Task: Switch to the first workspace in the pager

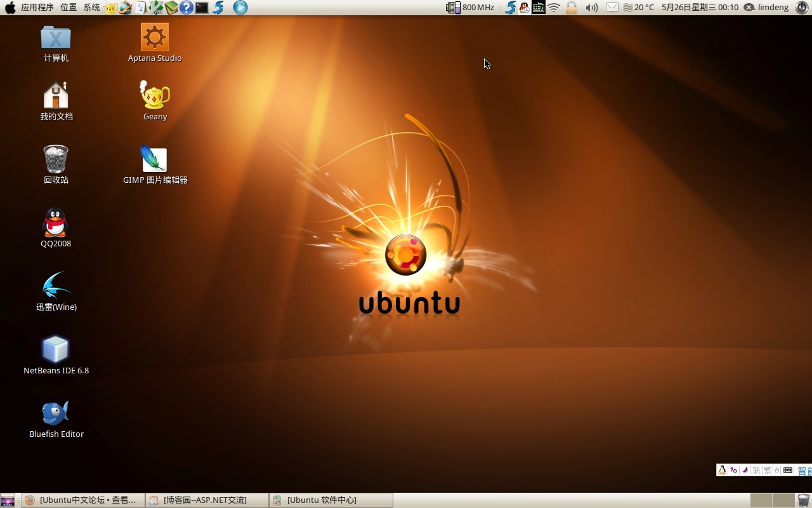Action: (x=761, y=500)
